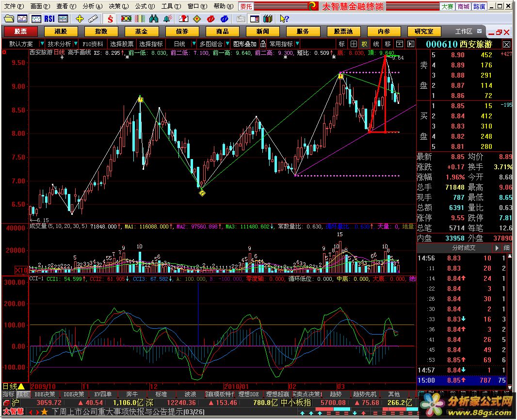Click the 研究室 button
The height and width of the screenshot is (420, 517).
click(424, 32)
